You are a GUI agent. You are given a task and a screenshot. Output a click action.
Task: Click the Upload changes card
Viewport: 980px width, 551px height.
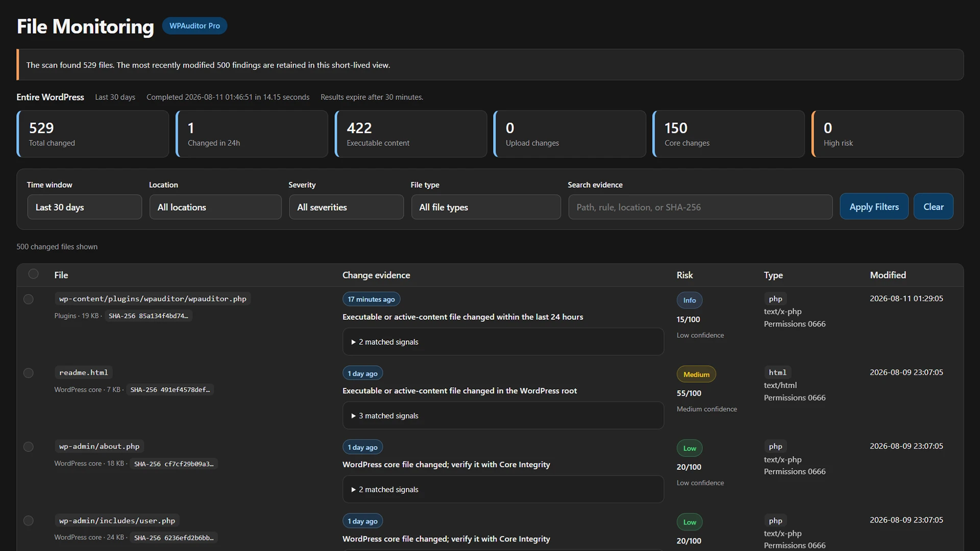click(570, 134)
